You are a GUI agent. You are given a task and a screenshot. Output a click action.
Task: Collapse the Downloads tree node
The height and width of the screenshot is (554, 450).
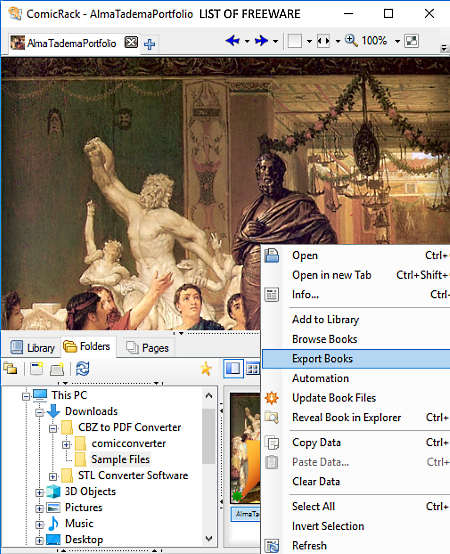(x=39, y=412)
